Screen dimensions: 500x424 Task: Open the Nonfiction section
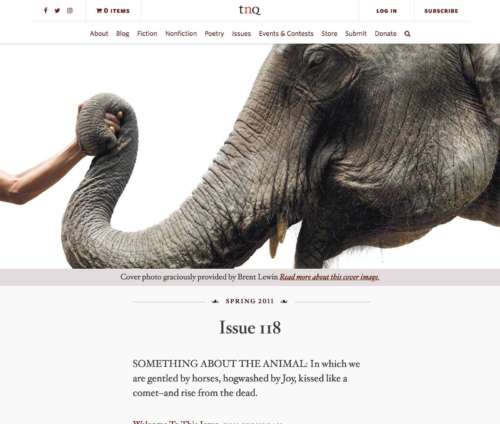[181, 34]
